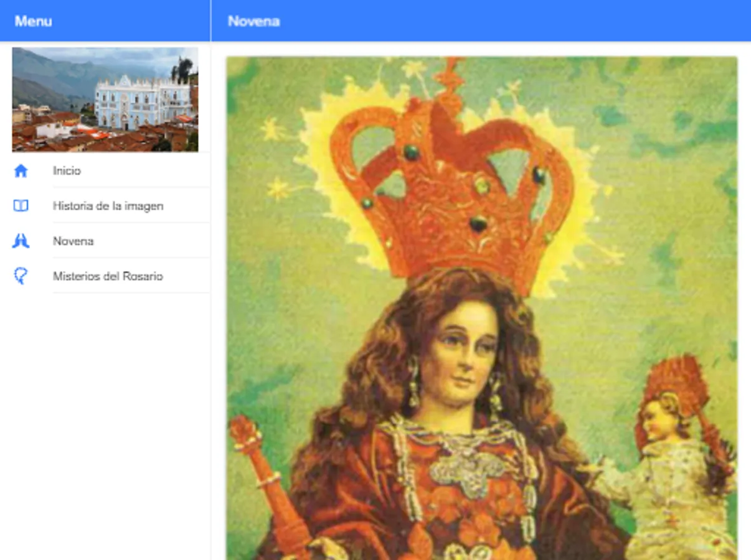751x560 pixels.
Task: Click the praying hands Novena icon
Action: (x=21, y=241)
